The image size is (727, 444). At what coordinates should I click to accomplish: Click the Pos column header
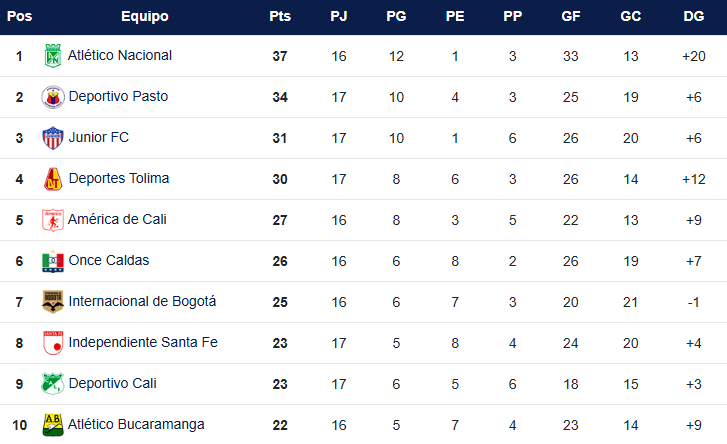pos(19,17)
